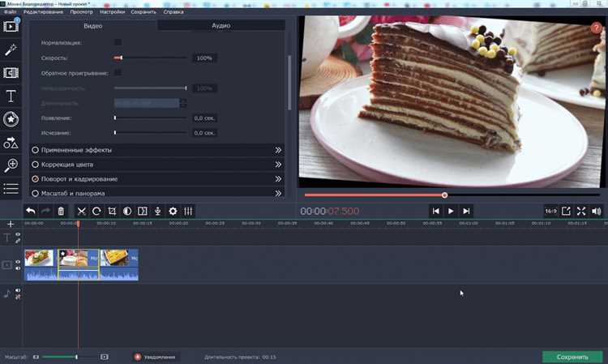Delete the selected clip with trash icon
This screenshot has width=608, height=364.
[x=61, y=211]
